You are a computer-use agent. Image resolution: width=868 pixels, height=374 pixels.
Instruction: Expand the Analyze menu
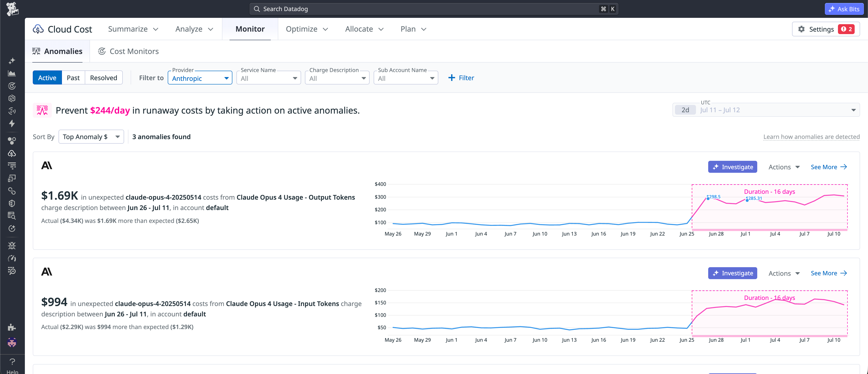[x=194, y=29]
